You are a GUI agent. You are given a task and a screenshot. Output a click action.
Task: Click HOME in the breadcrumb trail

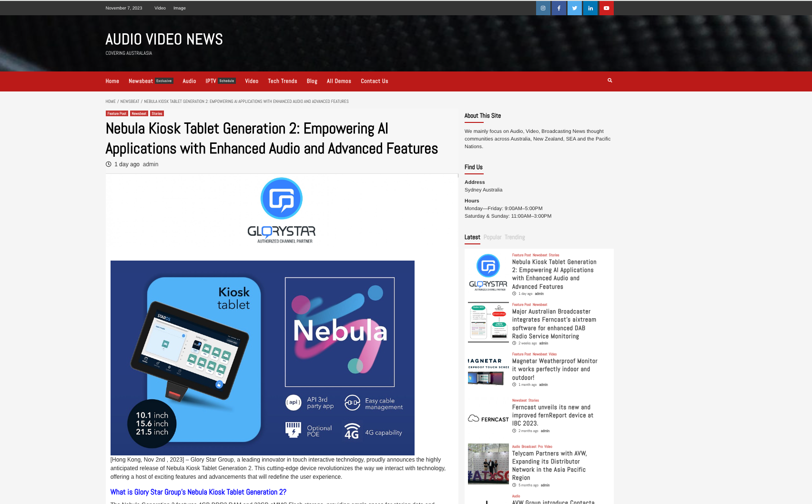point(110,101)
